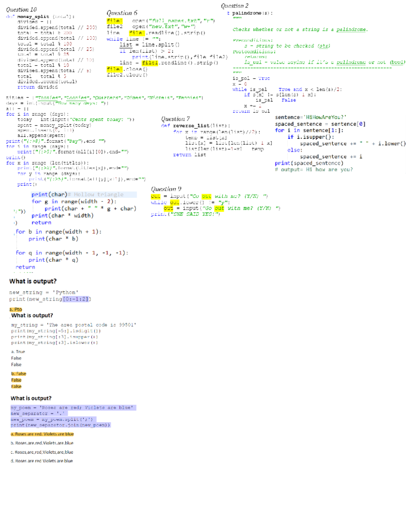Click the highlighted a. Pto answer
Screen dimensions: 411x532
tap(16, 309)
